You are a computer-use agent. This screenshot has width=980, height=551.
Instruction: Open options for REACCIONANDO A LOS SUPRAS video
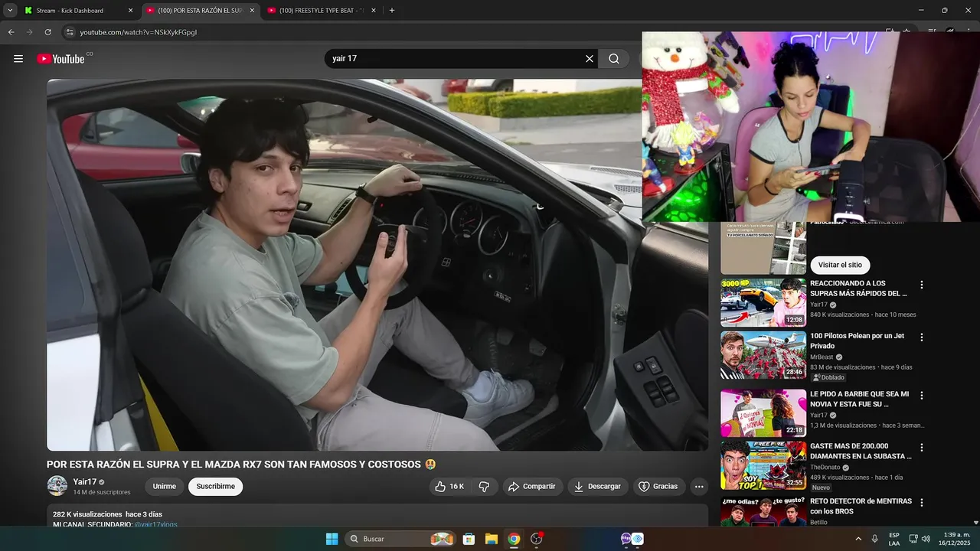coord(922,285)
